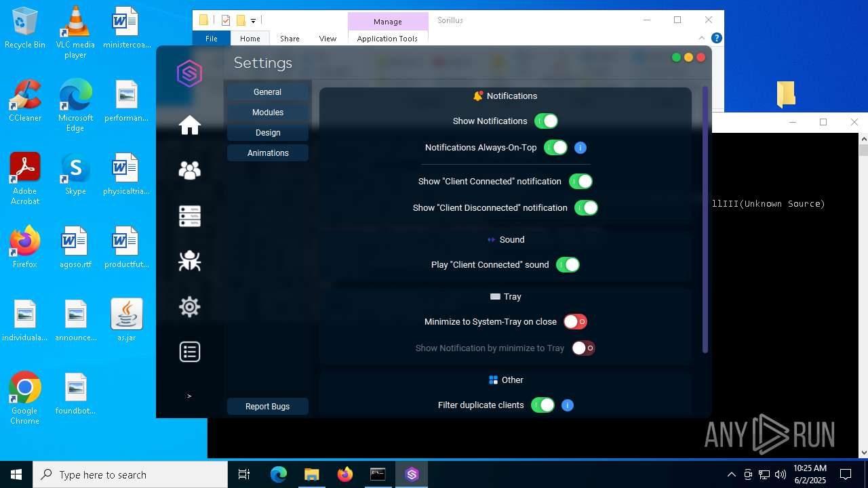The width and height of the screenshot is (868, 488).
Task: Select the Design settings tab
Action: click(267, 133)
